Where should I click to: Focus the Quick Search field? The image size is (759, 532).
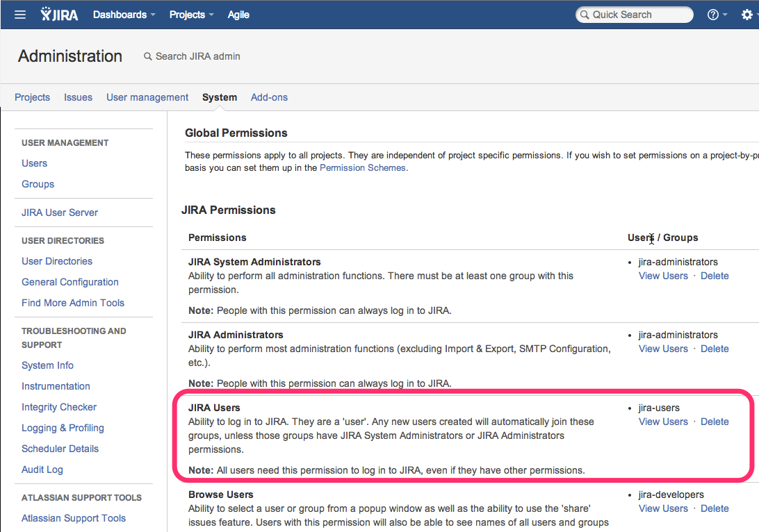click(x=634, y=15)
